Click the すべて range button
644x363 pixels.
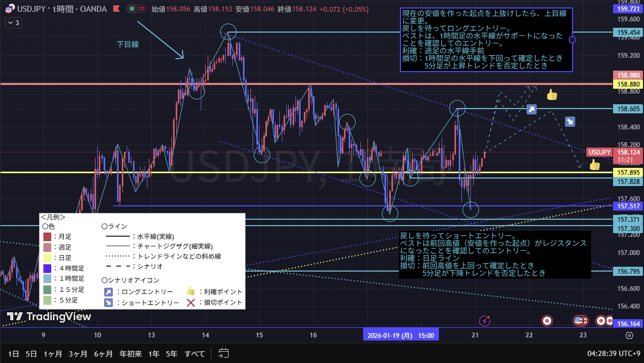194,353
